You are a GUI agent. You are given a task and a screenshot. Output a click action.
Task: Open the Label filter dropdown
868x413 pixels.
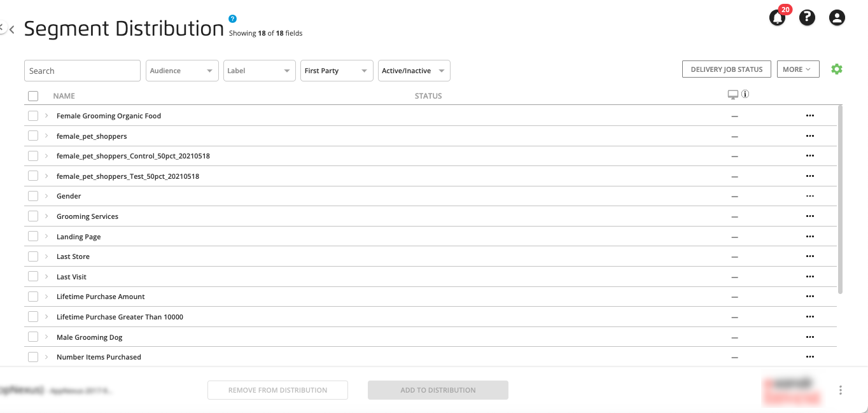pyautogui.click(x=260, y=71)
